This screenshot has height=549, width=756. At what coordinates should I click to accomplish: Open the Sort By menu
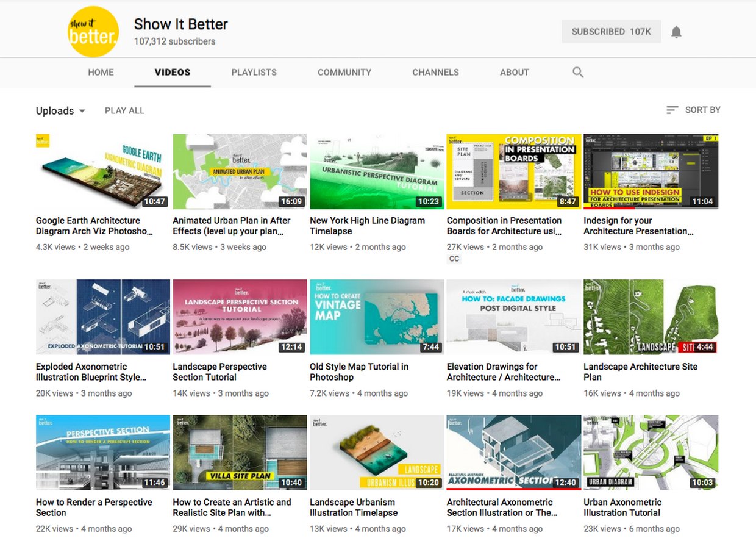[693, 110]
